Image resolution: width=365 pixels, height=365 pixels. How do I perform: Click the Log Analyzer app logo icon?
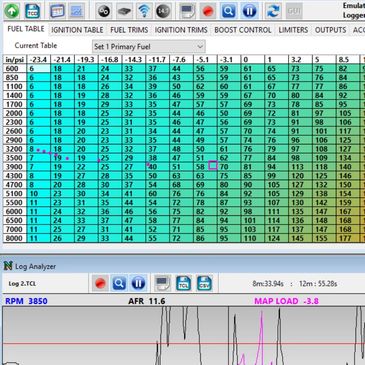(x=8, y=266)
